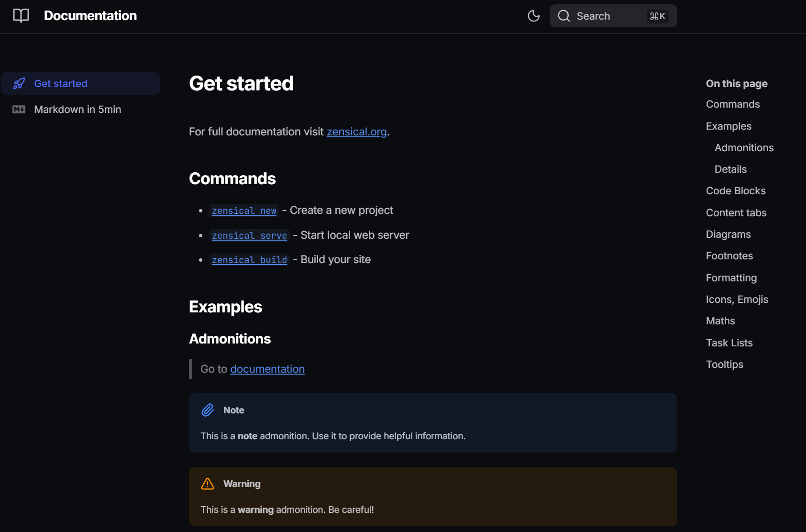Follow the zensical.org link

356,132
